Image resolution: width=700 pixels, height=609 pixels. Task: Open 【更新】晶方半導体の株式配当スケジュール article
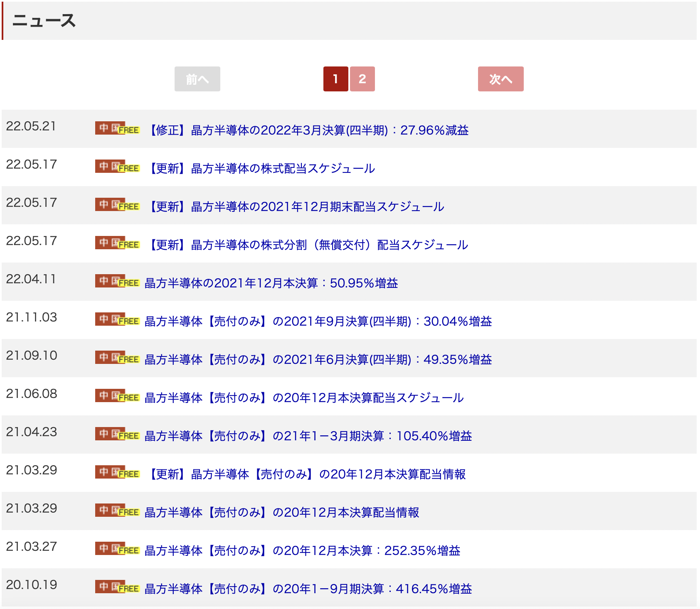(260, 169)
